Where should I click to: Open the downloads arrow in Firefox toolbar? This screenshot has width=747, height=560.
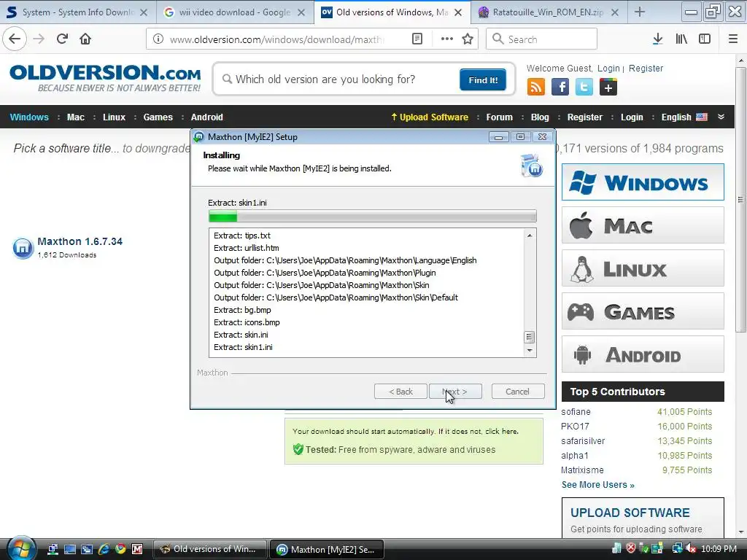pyautogui.click(x=657, y=39)
